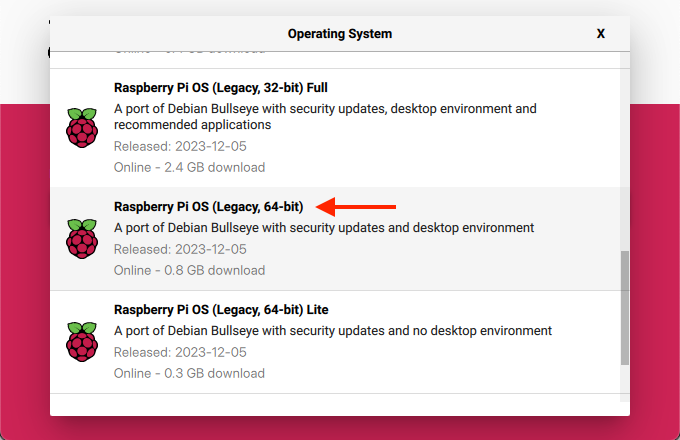Click the 'no desktop environment' description
The image size is (680, 440).
click(x=333, y=331)
